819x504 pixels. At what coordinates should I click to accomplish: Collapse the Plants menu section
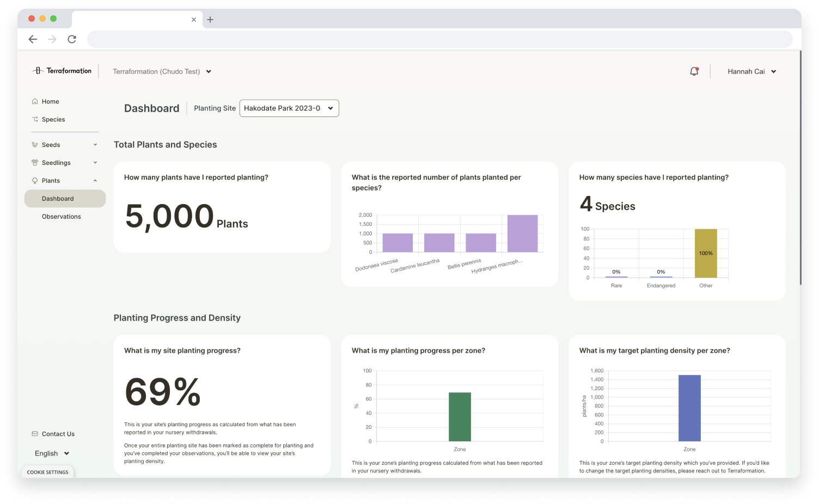95,181
